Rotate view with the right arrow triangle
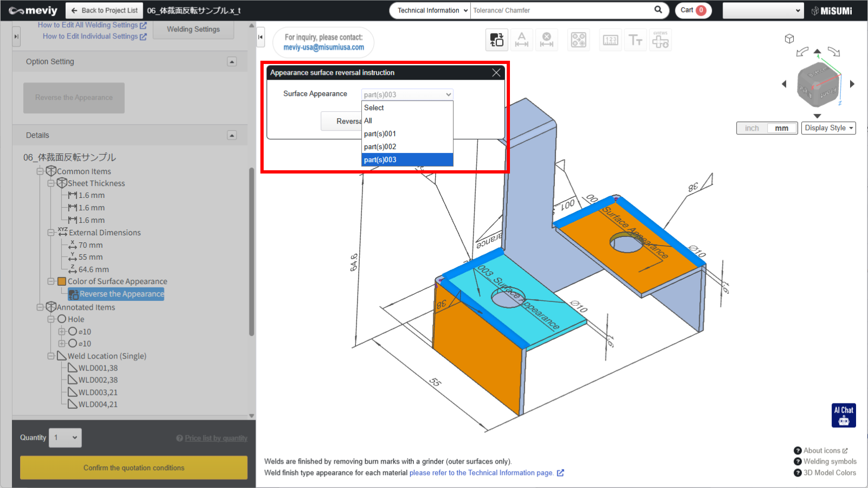The image size is (868, 488). 852,84
